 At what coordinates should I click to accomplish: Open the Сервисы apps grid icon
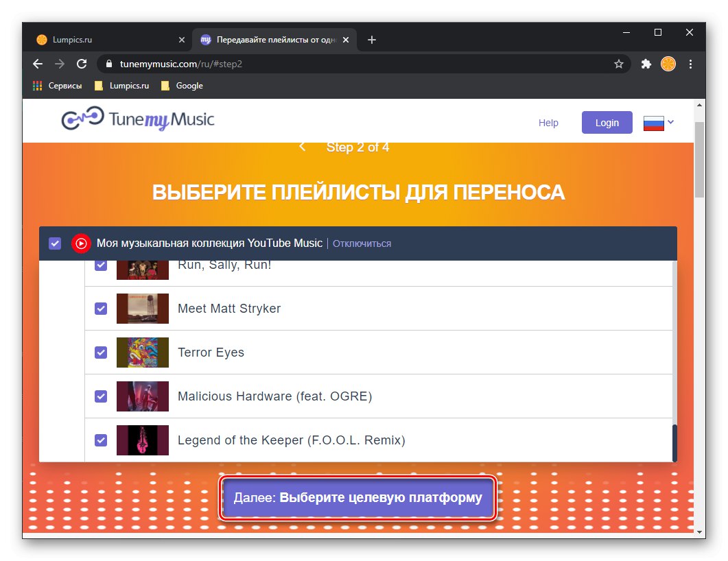[38, 85]
